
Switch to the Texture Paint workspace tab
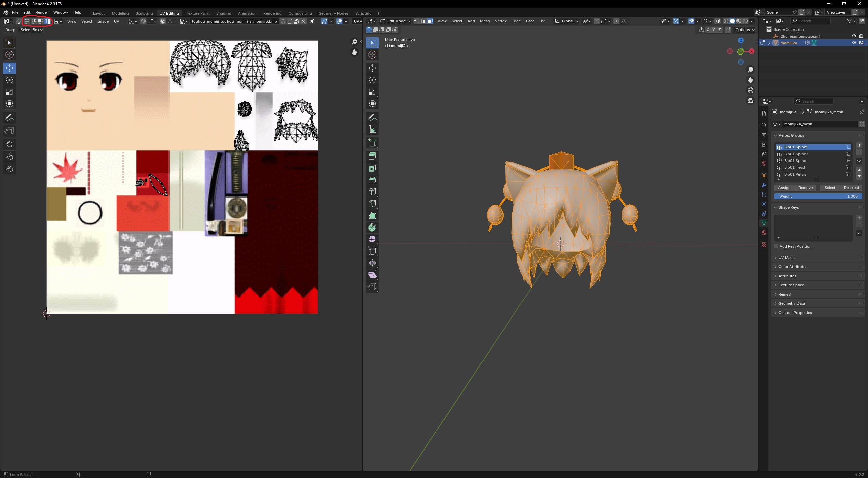pyautogui.click(x=197, y=13)
